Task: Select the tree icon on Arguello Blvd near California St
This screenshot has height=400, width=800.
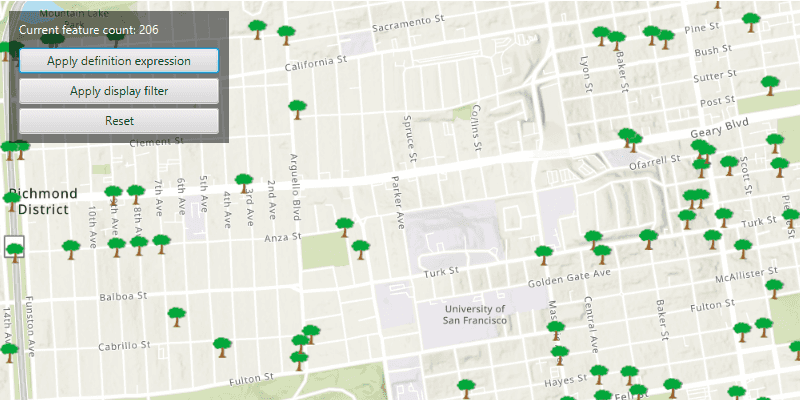Action: 297,106
